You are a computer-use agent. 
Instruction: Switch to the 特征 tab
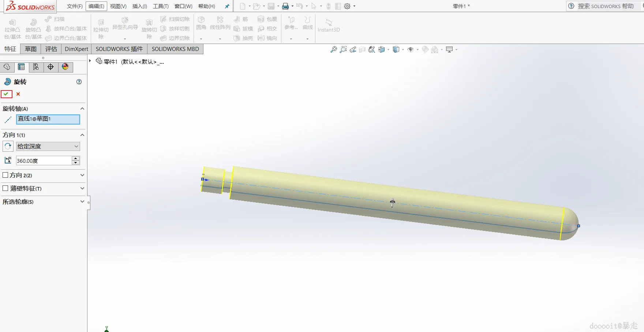(10, 49)
